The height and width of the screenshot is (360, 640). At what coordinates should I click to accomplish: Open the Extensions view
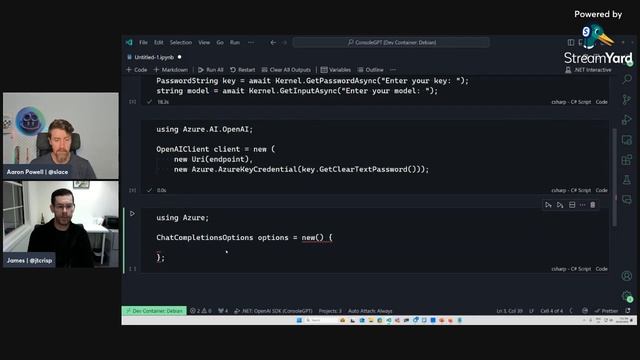(627, 160)
